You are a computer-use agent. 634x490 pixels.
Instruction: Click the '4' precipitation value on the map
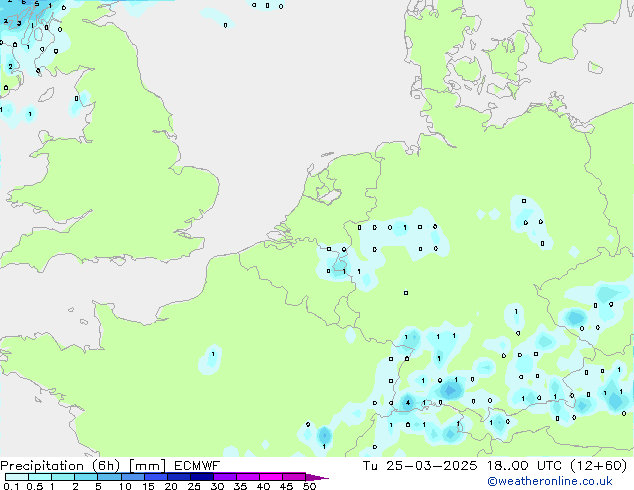coord(408,403)
